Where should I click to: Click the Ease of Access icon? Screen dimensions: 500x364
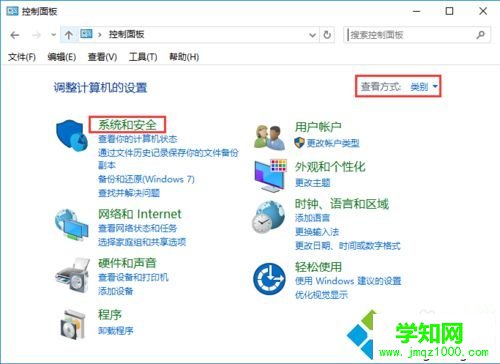coord(269,279)
